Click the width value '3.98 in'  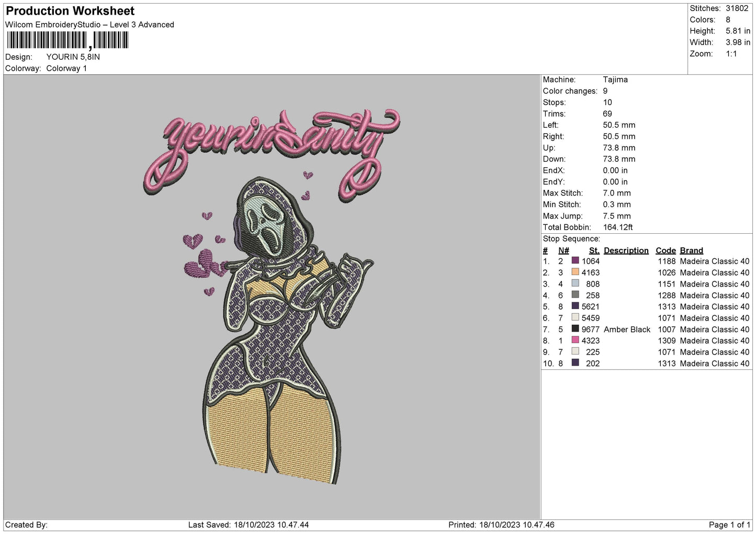point(738,42)
